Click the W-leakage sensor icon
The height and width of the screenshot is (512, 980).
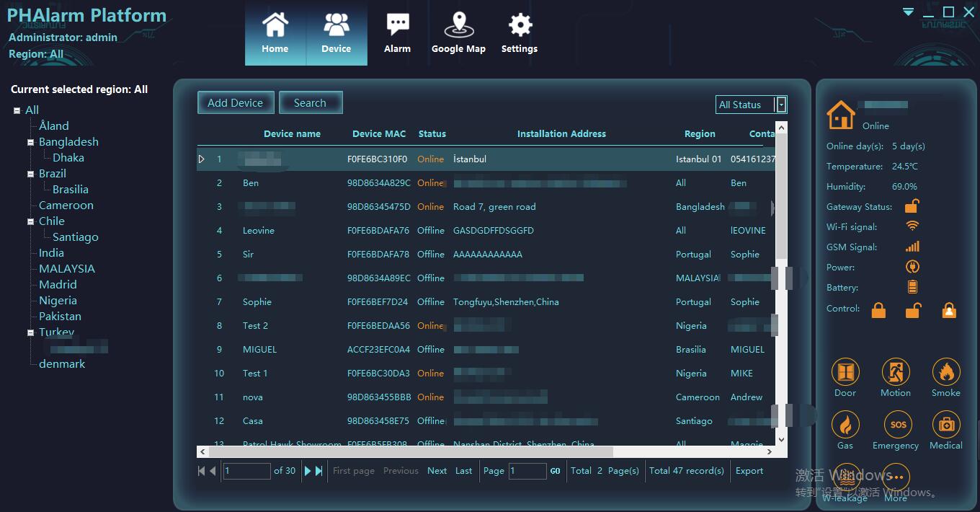point(845,477)
